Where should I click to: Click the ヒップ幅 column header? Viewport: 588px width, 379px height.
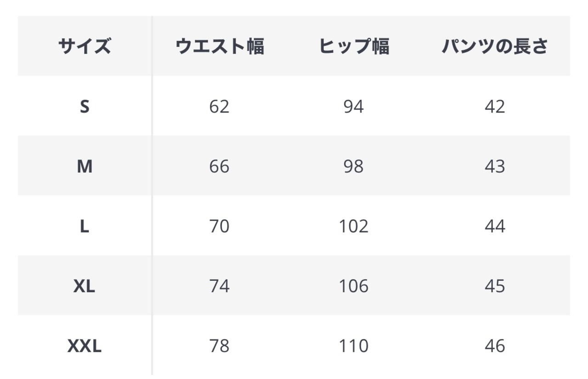click(354, 46)
